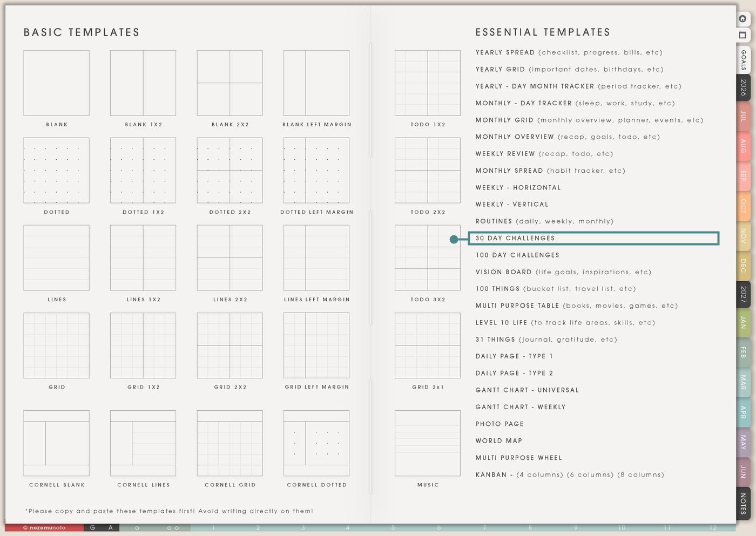Select the LINES 2X2 template thumbnail
This screenshot has height=536, width=756.
[x=230, y=258]
